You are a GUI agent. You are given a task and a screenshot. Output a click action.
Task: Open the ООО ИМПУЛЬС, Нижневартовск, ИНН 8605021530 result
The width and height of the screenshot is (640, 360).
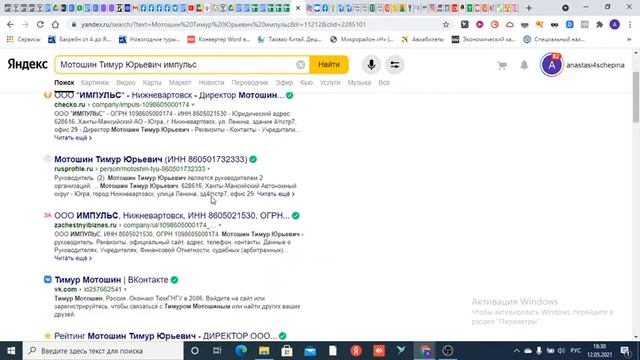172,216
